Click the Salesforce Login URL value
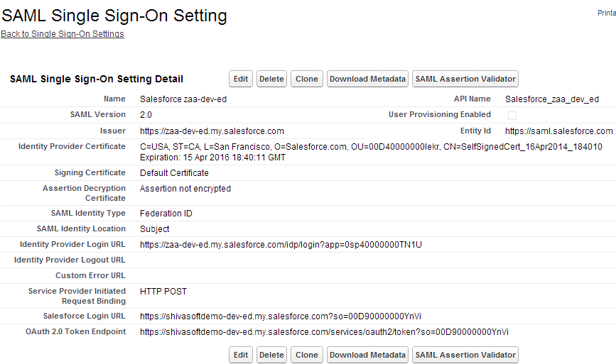This screenshot has height=364, width=616. (x=281, y=316)
